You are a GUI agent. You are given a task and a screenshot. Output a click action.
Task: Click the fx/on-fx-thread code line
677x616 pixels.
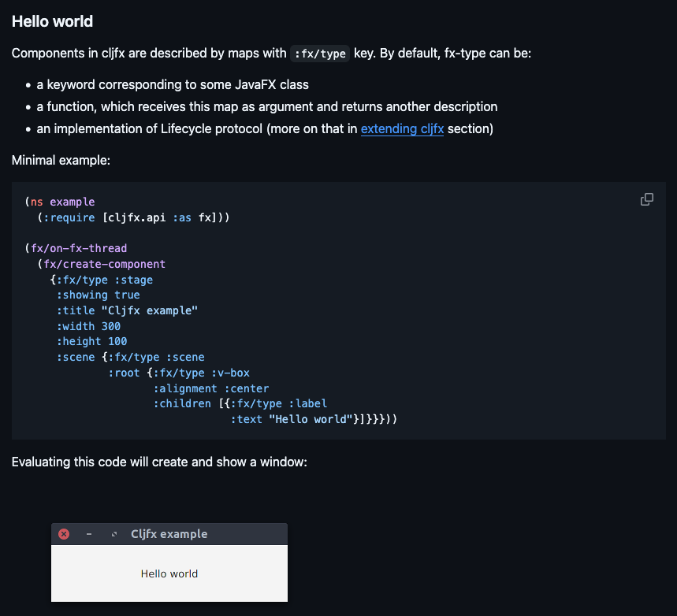[x=76, y=248]
